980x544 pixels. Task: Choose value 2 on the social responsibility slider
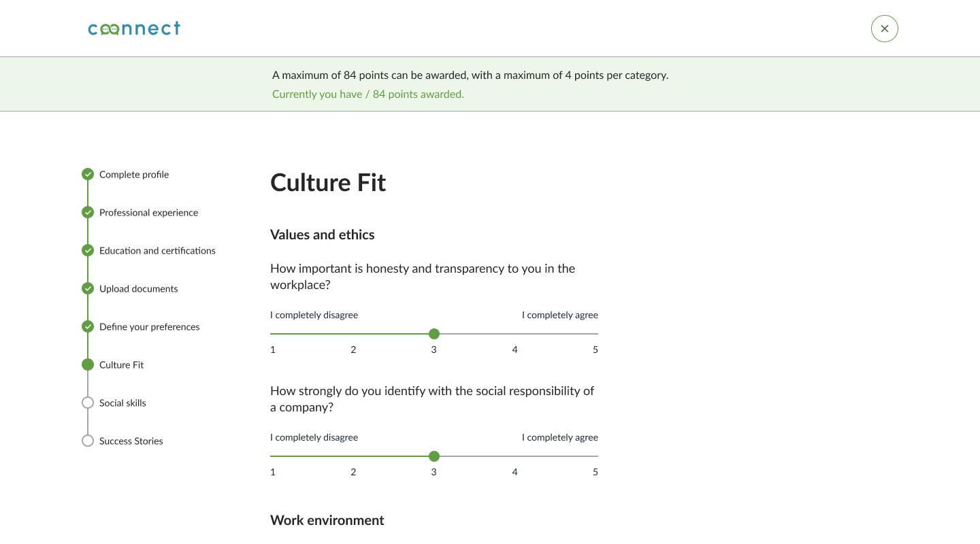(x=353, y=456)
